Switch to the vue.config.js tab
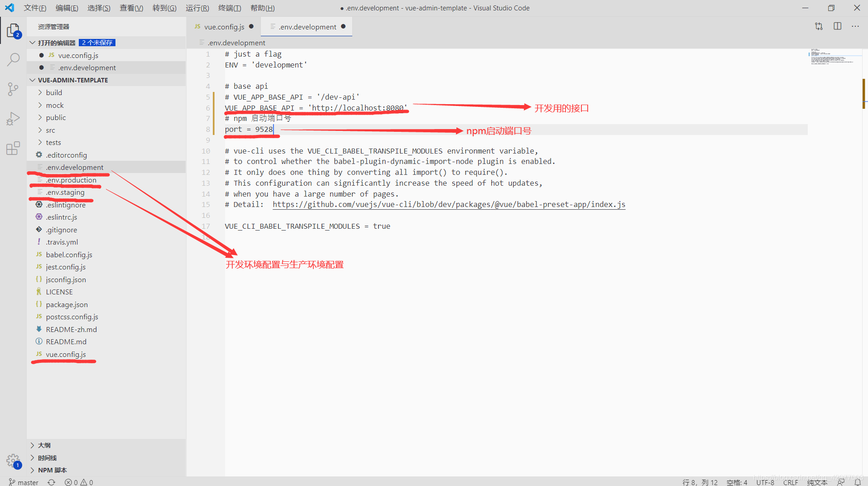Image resolution: width=868 pixels, height=486 pixels. [224, 27]
